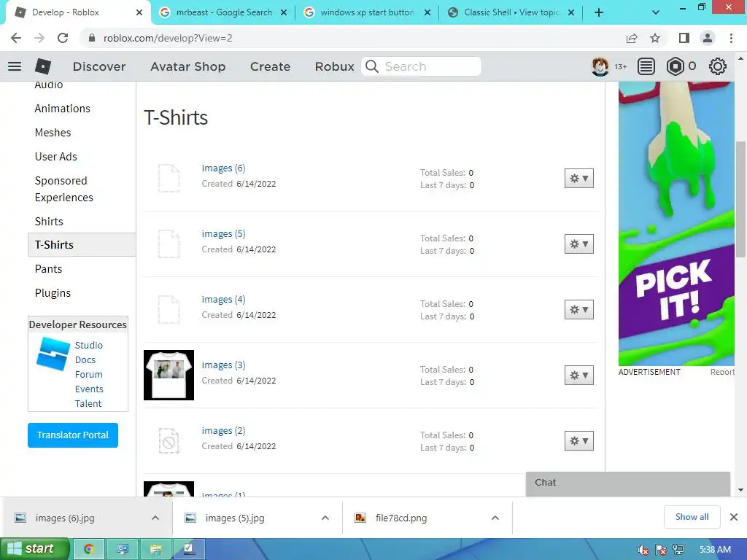Click the Report advertisement link
Screen dimensions: 747x560
click(722, 373)
